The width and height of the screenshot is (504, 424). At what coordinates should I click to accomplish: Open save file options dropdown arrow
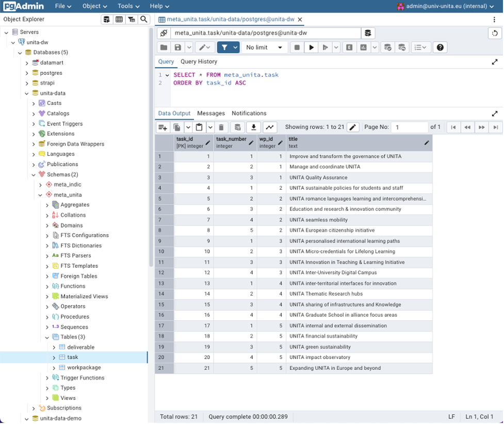click(x=189, y=47)
